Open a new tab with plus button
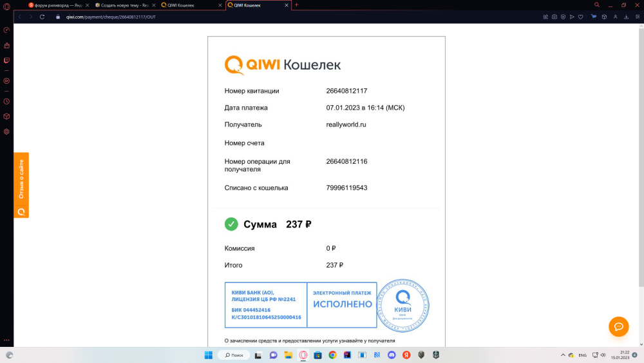644x363 pixels. [x=296, y=5]
